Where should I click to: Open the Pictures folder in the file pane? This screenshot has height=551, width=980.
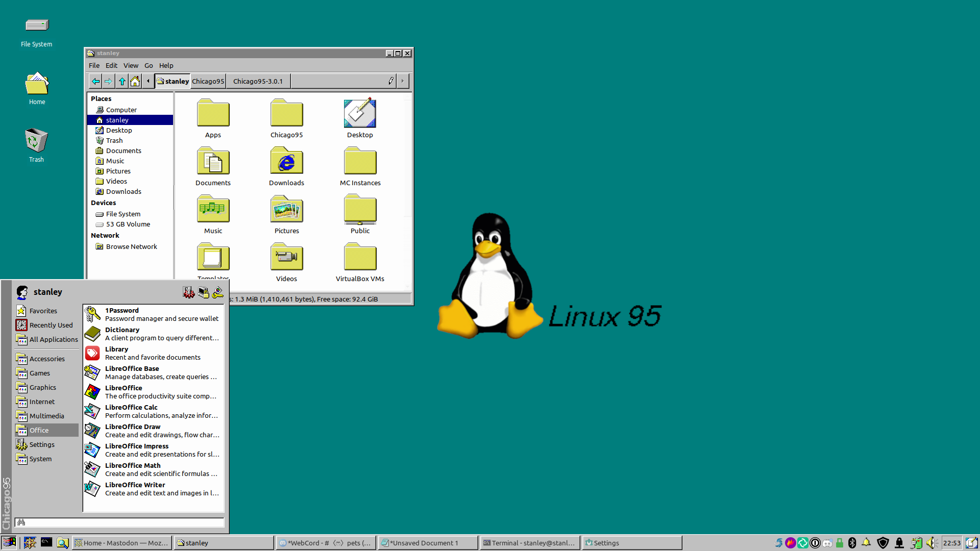tap(286, 214)
